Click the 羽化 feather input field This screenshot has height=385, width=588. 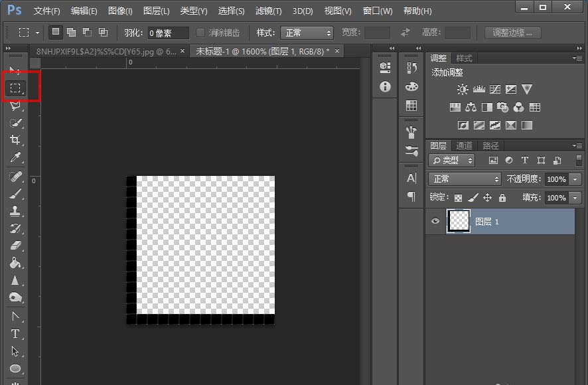(167, 33)
